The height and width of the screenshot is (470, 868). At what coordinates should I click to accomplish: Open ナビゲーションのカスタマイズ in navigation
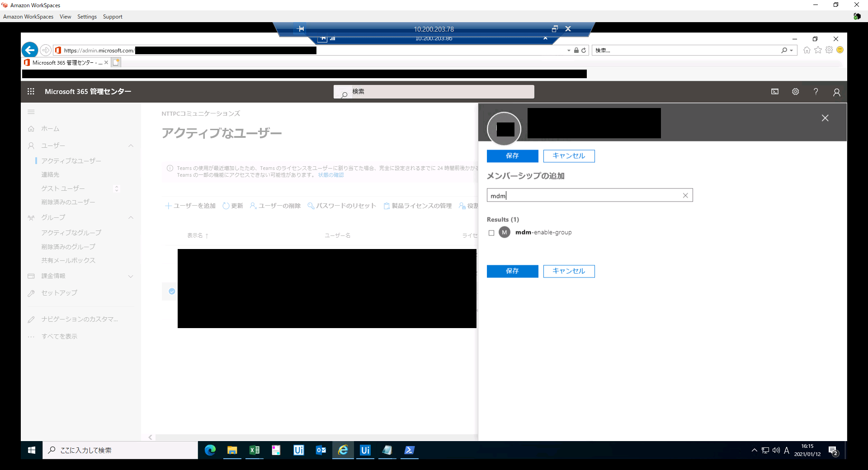pyautogui.click(x=80, y=319)
